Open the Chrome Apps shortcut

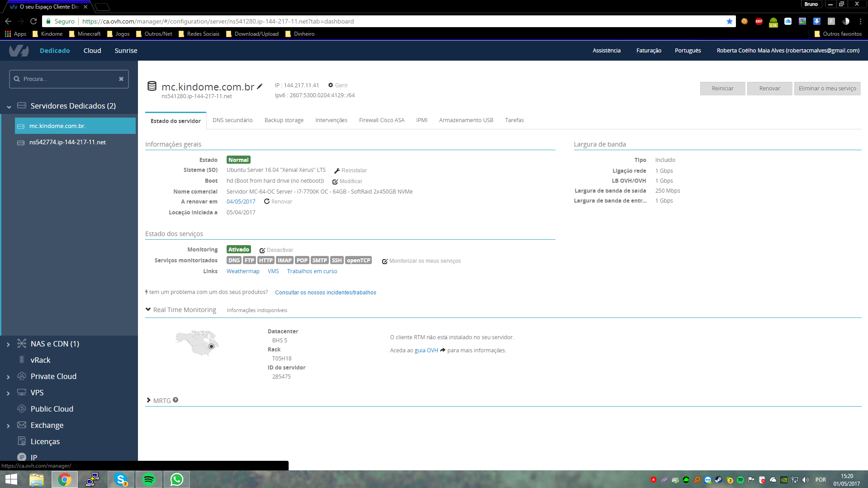click(15, 34)
